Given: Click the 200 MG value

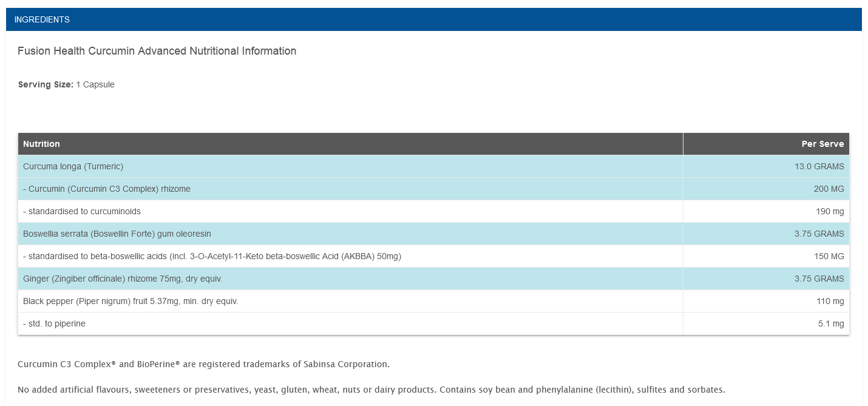Looking at the screenshot, I should click(x=829, y=189).
